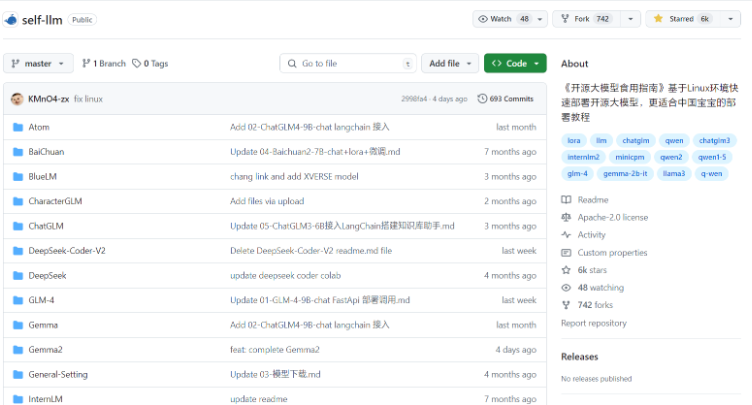Image resolution: width=752 pixels, height=405 pixels.
Task: Open commit 'Add files via upload'
Action: pyautogui.click(x=267, y=201)
